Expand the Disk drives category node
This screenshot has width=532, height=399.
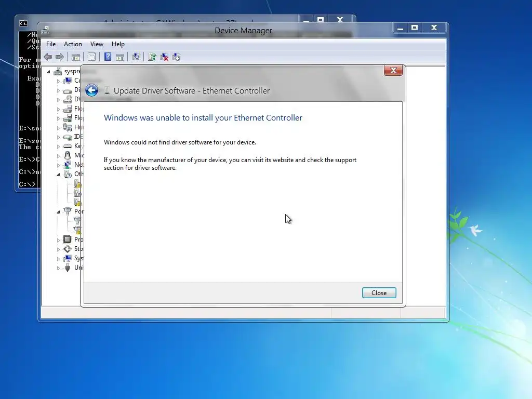58,90
